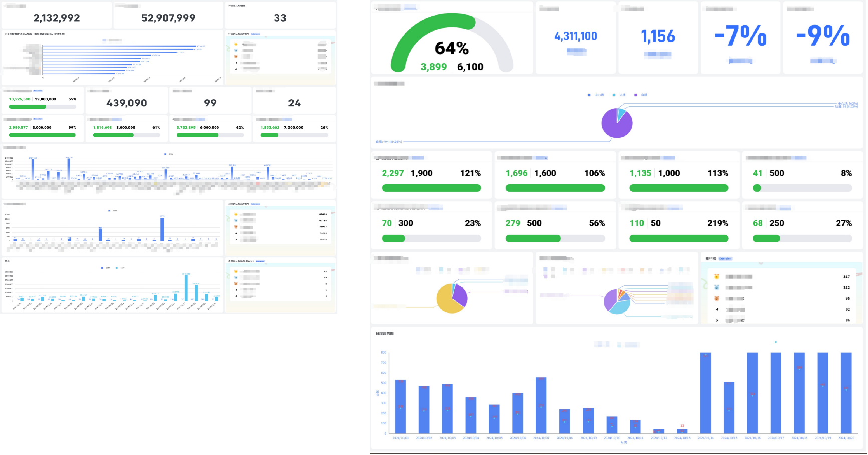Click the 1,696 green value

click(516, 173)
